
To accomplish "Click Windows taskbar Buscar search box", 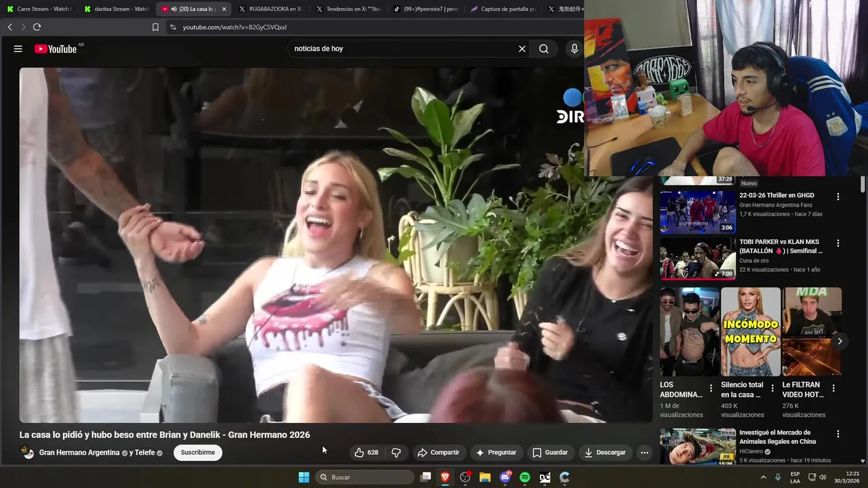I will [x=365, y=477].
